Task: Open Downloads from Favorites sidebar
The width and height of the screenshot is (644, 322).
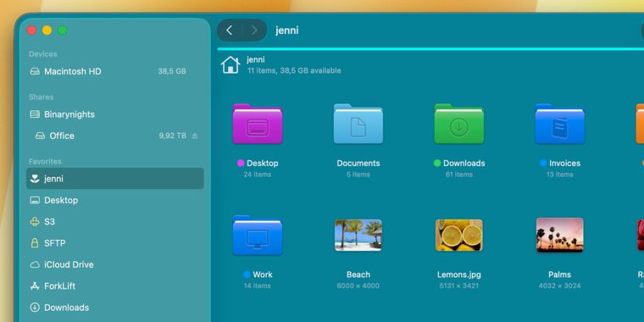Action: (115, 308)
